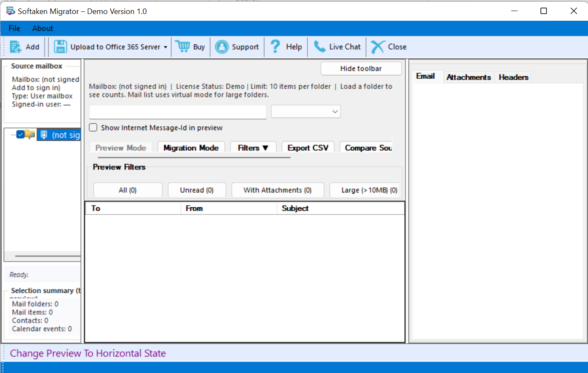Click the 'Signed-in user: —' text
Screen dimensions: 588x373
(41, 104)
